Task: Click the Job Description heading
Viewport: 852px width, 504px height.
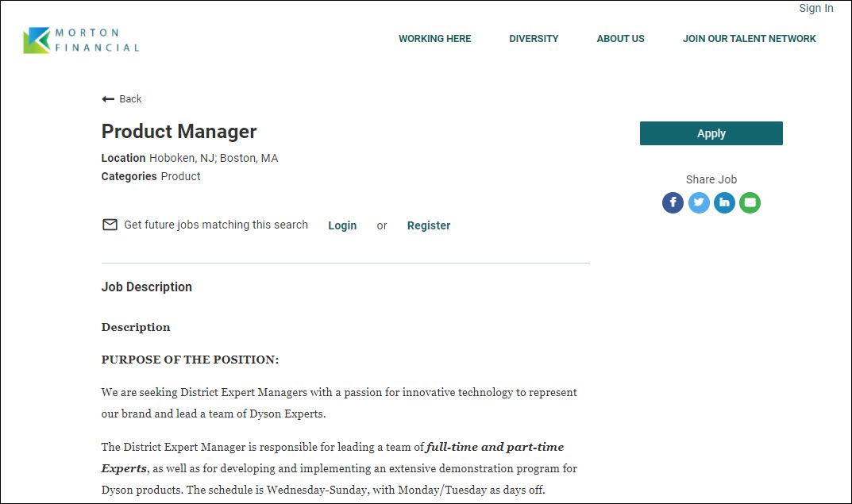Action: click(x=147, y=287)
